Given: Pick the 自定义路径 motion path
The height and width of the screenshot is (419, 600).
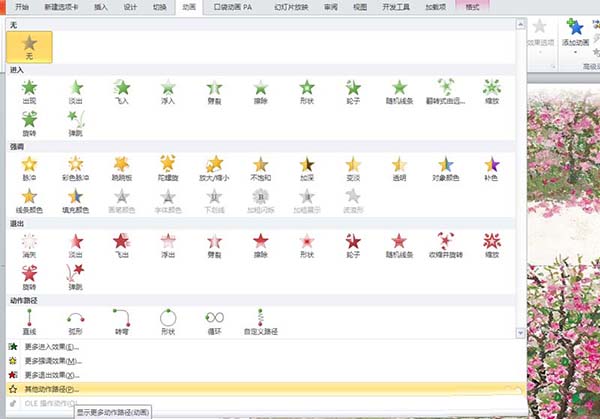Looking at the screenshot, I should (261, 322).
